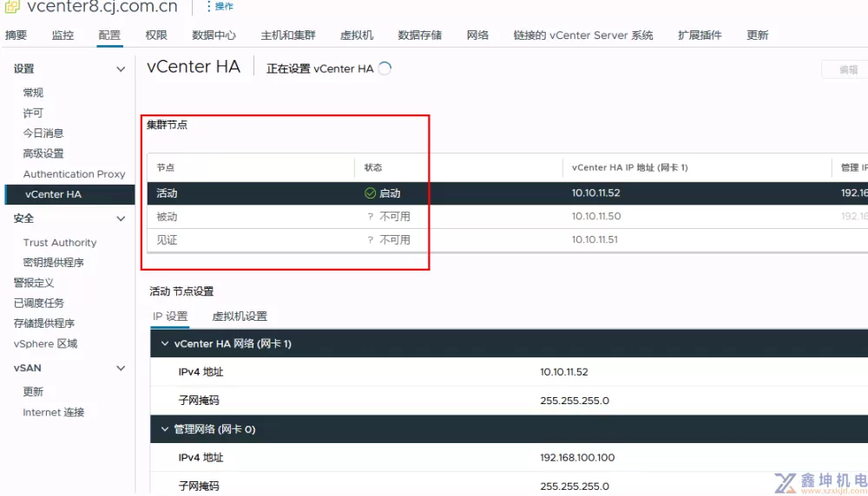Click IP address 10.10.11.50 cell
This screenshot has height=496, width=868.
tap(596, 216)
